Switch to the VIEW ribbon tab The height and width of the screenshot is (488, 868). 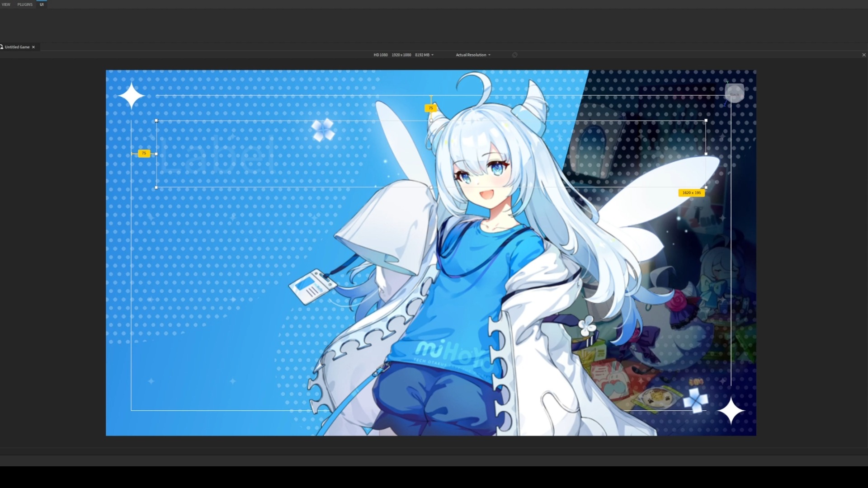point(6,5)
